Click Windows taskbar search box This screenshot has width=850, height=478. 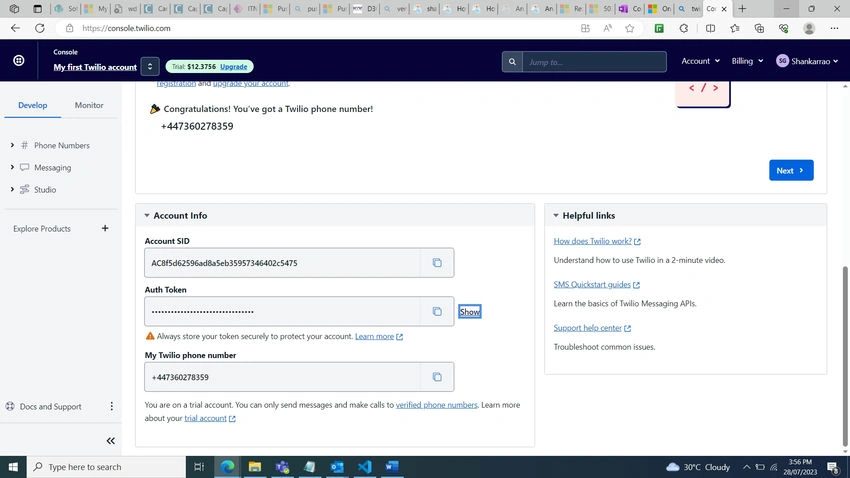tap(106, 467)
